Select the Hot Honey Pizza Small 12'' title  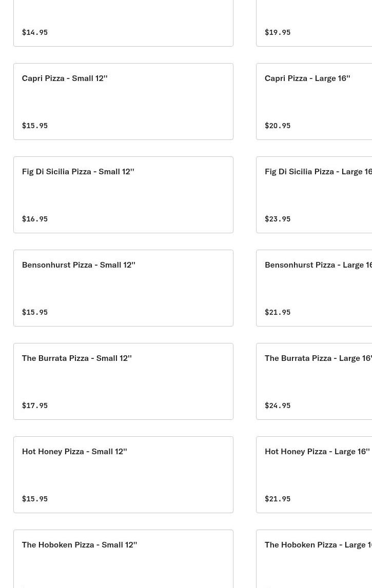(74, 452)
